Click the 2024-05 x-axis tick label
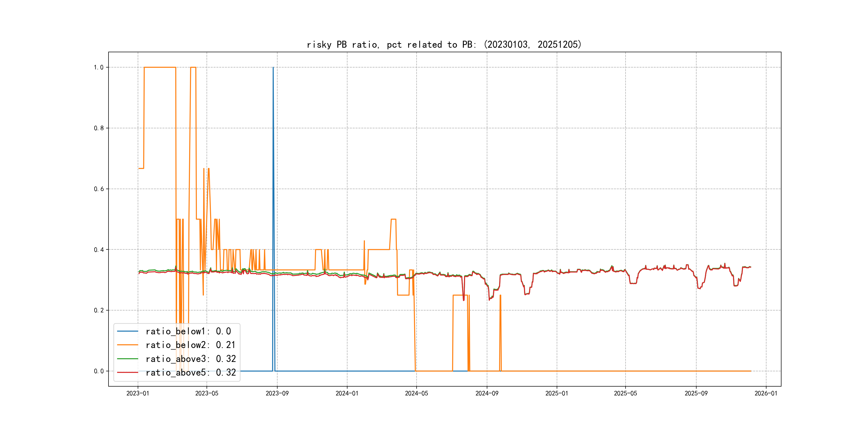This screenshot has width=868, height=434. (417, 394)
